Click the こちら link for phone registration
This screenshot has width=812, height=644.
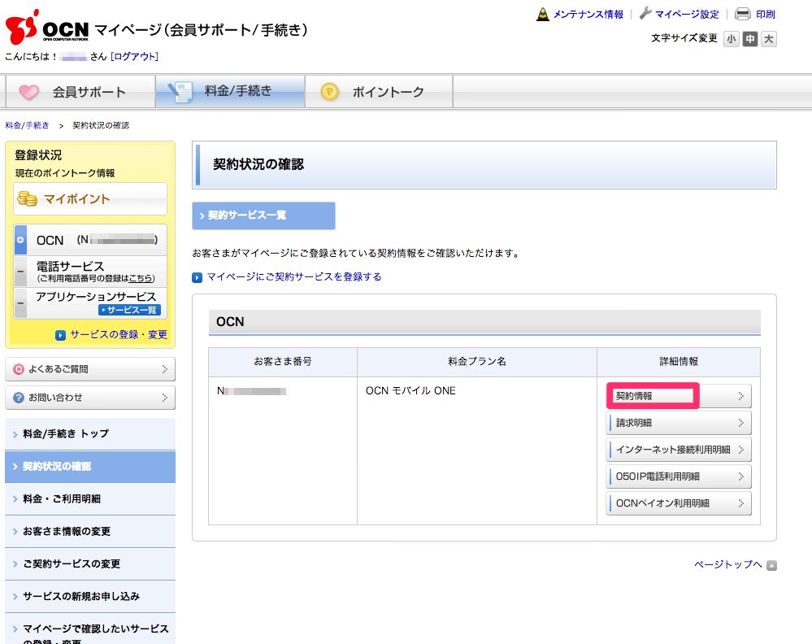pos(141,279)
